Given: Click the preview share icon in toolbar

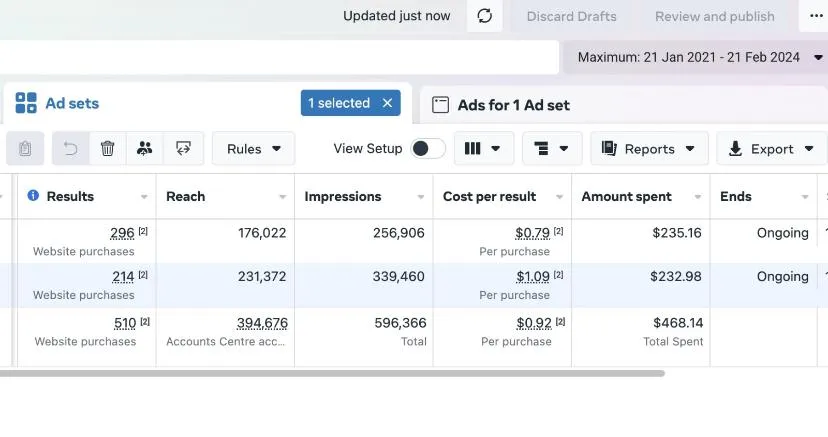Looking at the screenshot, I should pos(183,149).
